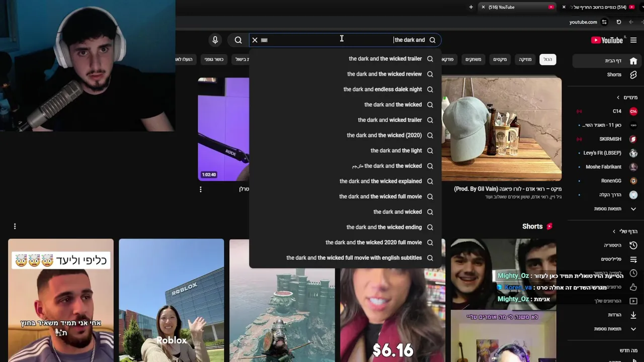Open the YouTube hamburger guide menu
This screenshot has width=644, height=362.
click(x=633, y=40)
